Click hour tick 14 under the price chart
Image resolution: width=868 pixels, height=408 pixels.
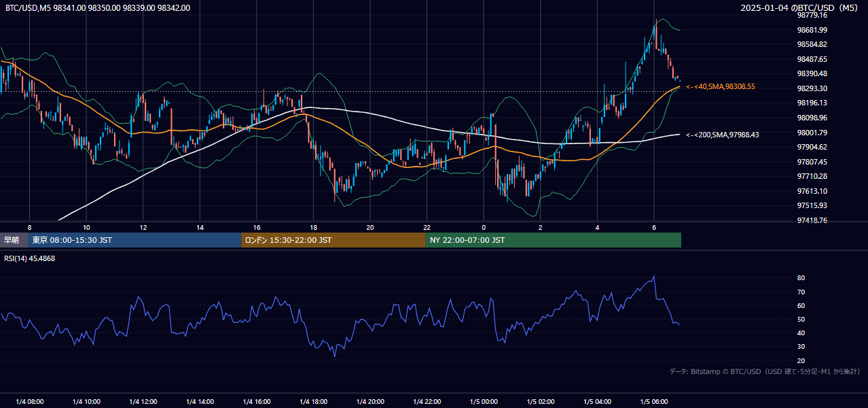click(200, 227)
